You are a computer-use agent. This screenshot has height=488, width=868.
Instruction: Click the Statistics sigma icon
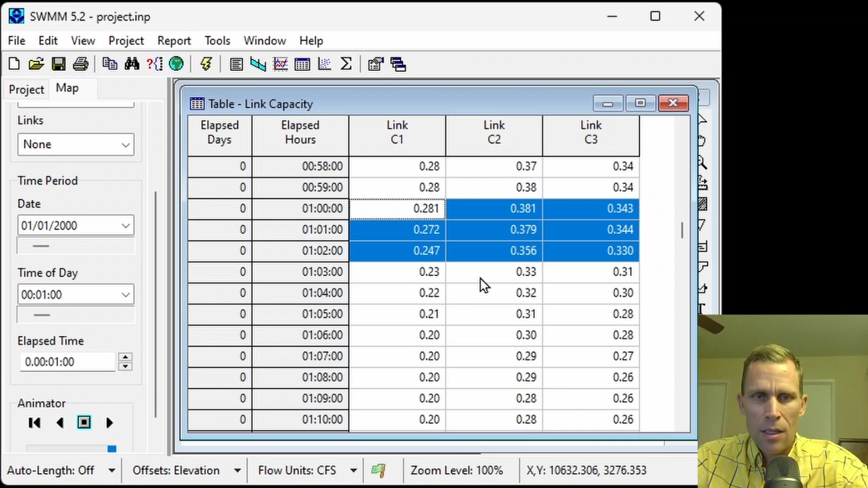coord(346,64)
